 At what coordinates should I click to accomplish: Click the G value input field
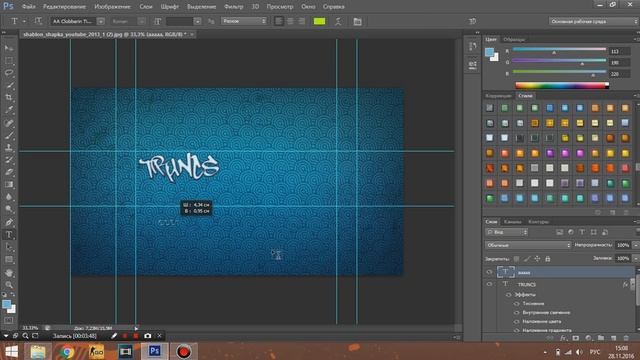[x=619, y=62]
